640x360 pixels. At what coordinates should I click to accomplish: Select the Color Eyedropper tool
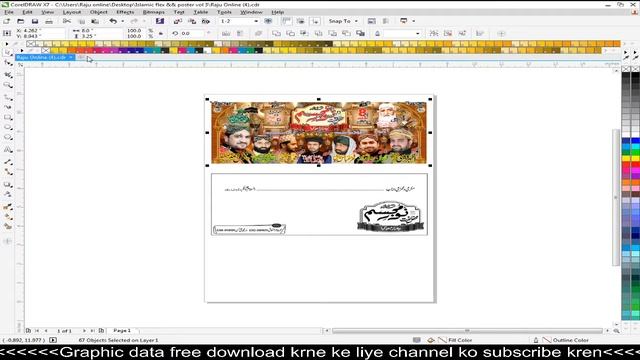point(8,207)
